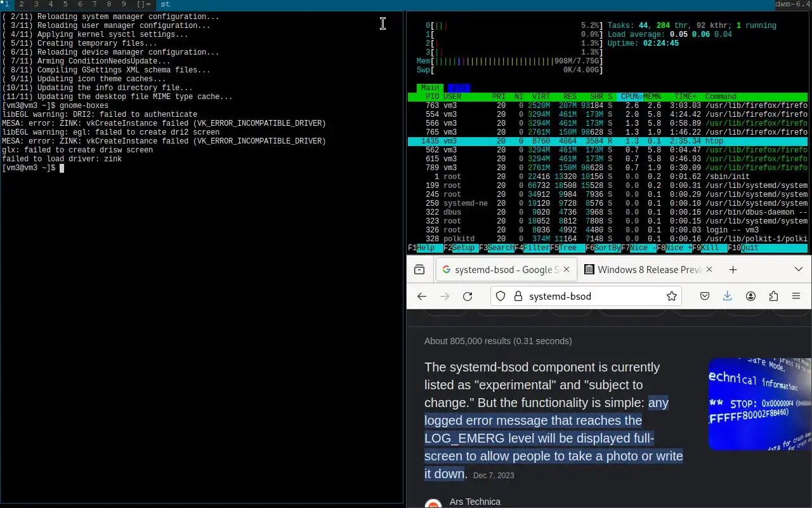812x508 pixels.
Task: Select the dbus-daemon process row
Action: pos(608,212)
